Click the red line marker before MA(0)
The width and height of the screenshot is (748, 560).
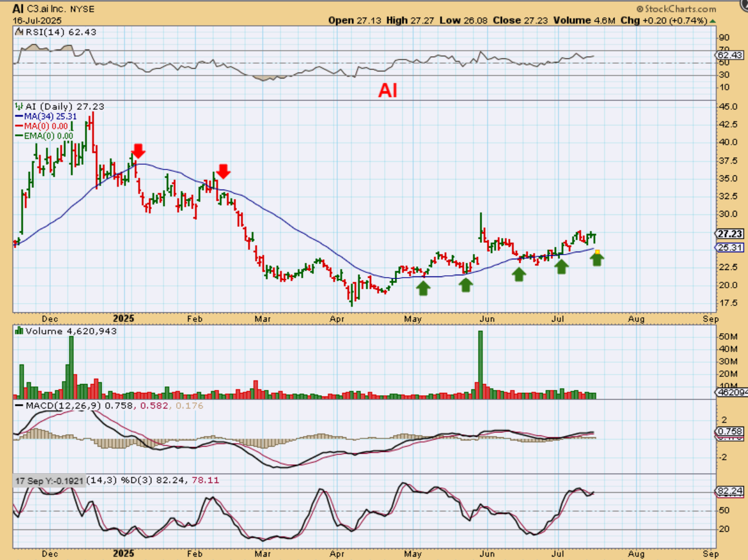coord(19,126)
